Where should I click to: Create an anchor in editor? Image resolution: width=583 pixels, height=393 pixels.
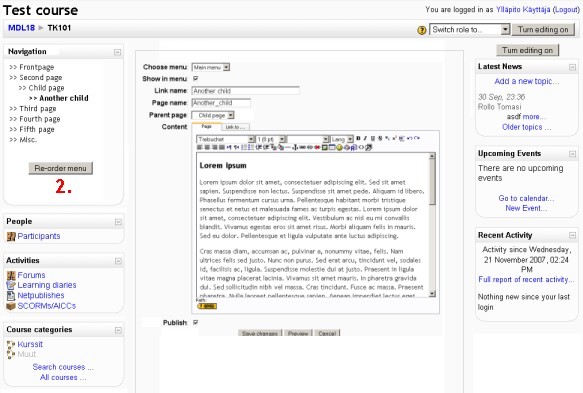[x=295, y=148]
